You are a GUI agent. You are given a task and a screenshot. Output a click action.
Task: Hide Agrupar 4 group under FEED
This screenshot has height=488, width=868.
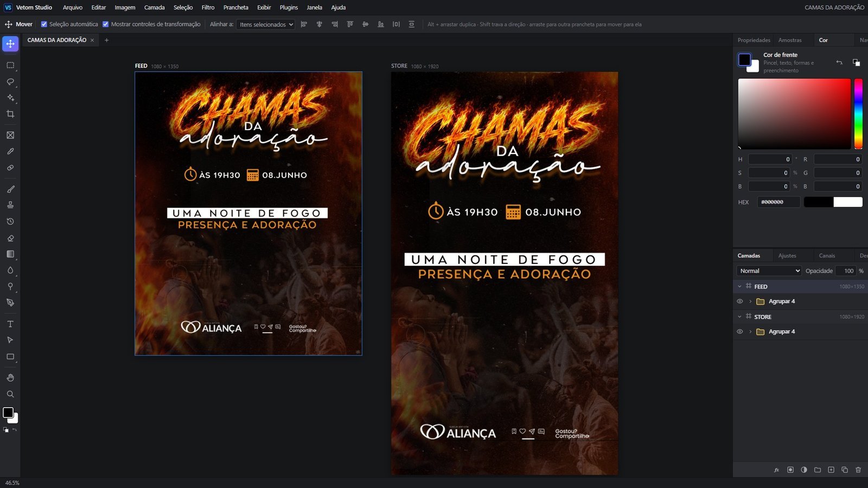coord(739,301)
